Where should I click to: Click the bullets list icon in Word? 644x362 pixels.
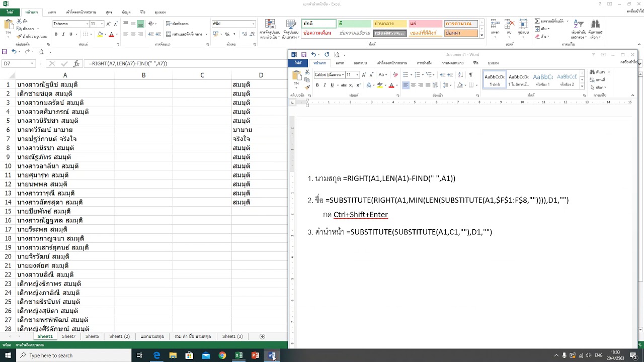[x=405, y=75]
